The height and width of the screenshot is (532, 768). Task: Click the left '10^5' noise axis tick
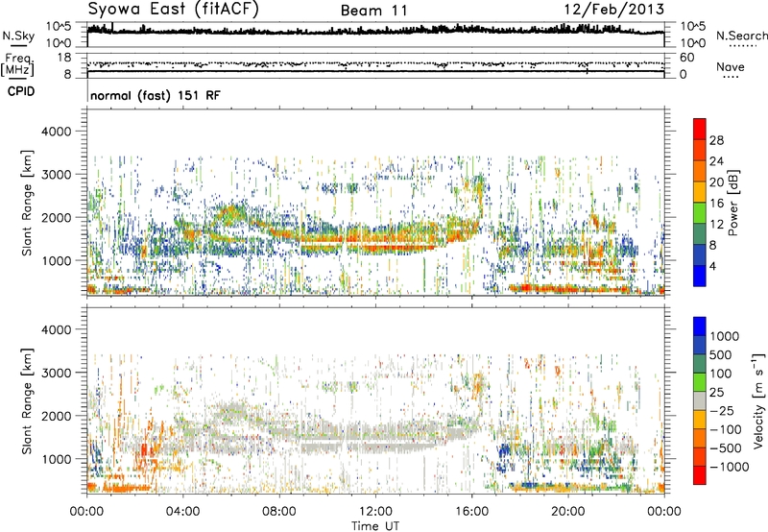[x=59, y=27]
